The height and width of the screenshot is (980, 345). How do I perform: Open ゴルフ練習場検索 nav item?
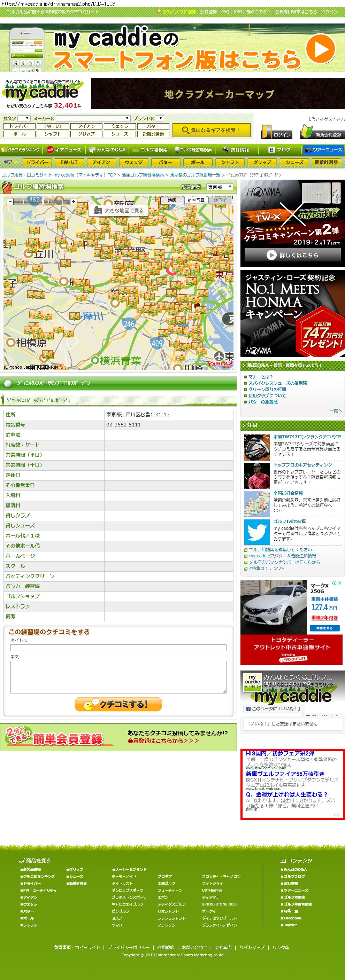(193, 150)
